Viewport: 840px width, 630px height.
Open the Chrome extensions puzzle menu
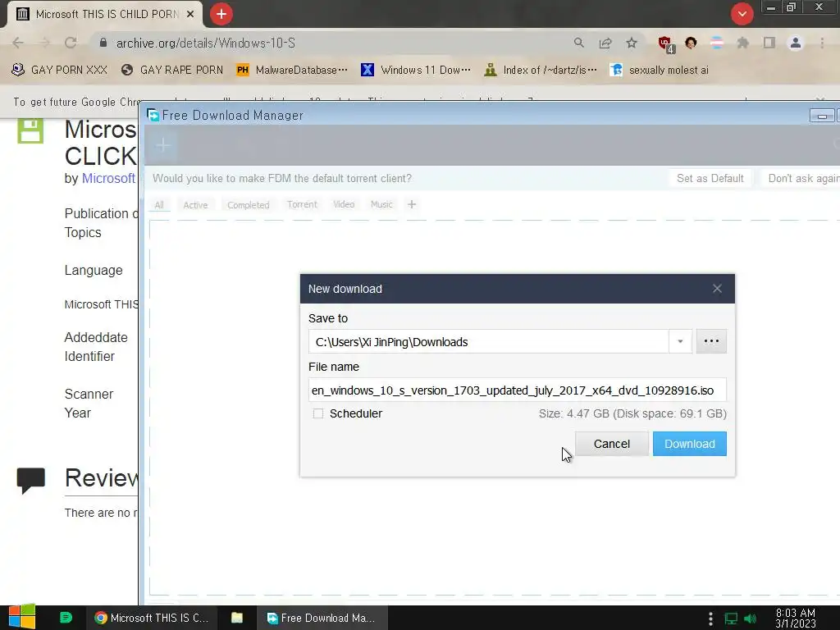742,43
